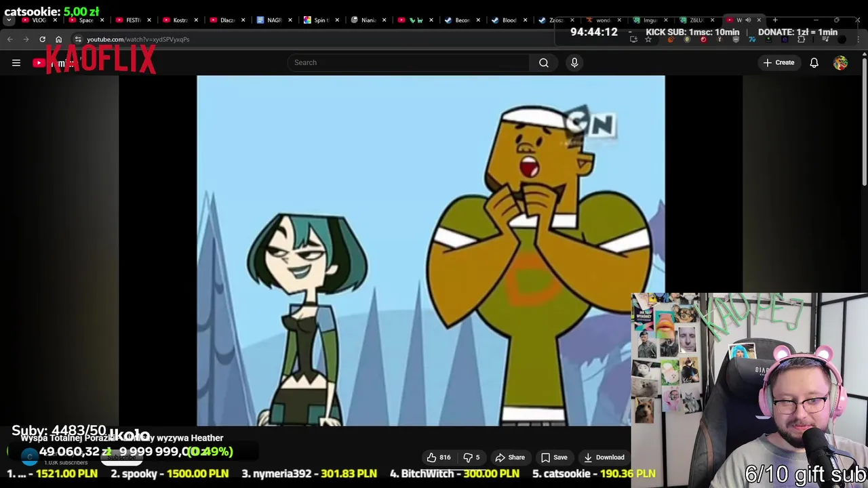Screen dimensions: 868x488
Task: Open a new browser tab
Action: [x=775, y=20]
